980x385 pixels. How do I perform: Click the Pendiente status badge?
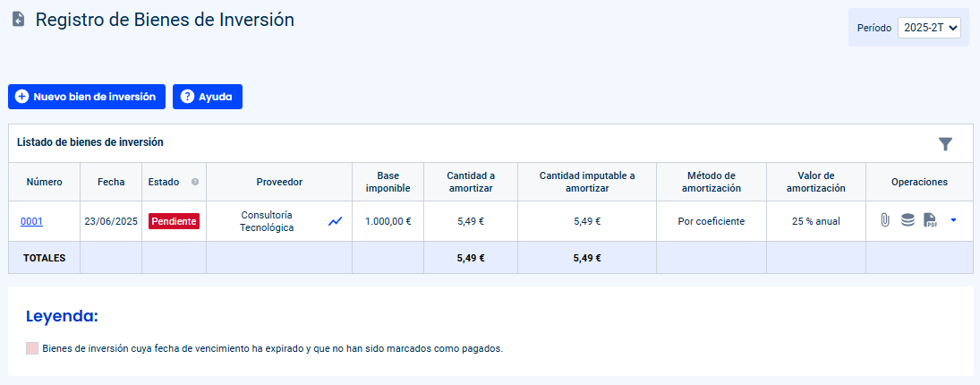(174, 221)
